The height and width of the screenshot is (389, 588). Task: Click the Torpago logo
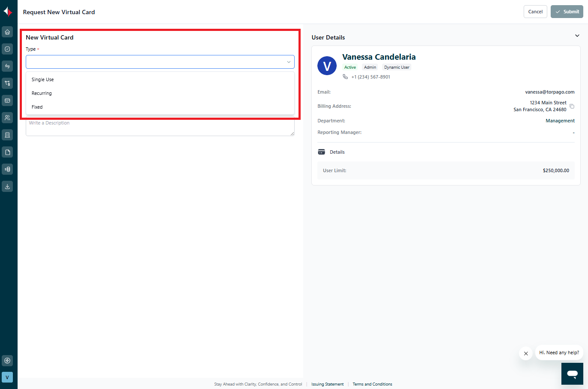8,12
